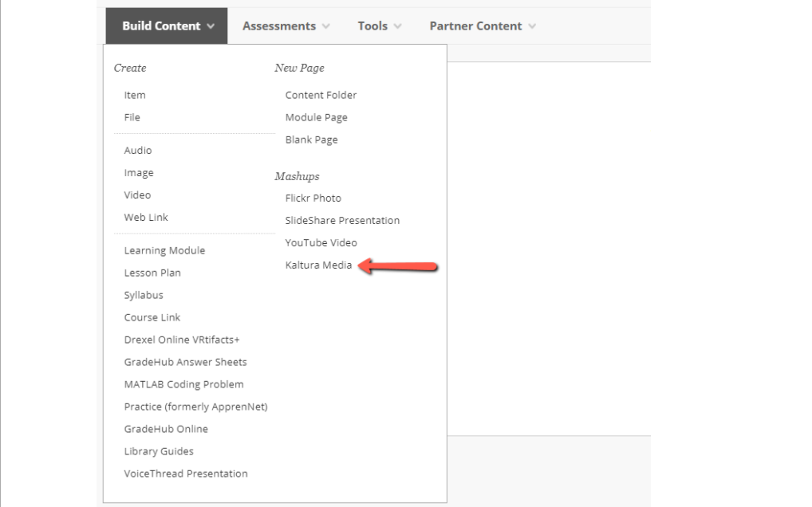812x507 pixels.
Task: Select Video from Build Content menu
Action: click(x=137, y=195)
